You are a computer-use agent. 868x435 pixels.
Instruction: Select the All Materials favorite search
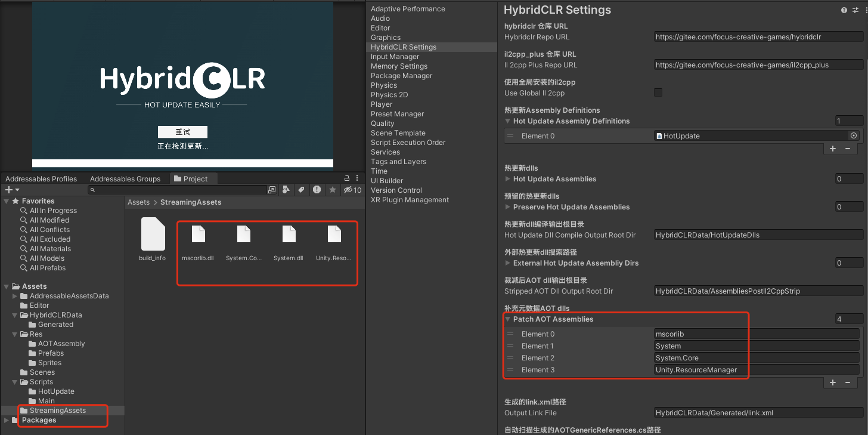coord(50,249)
